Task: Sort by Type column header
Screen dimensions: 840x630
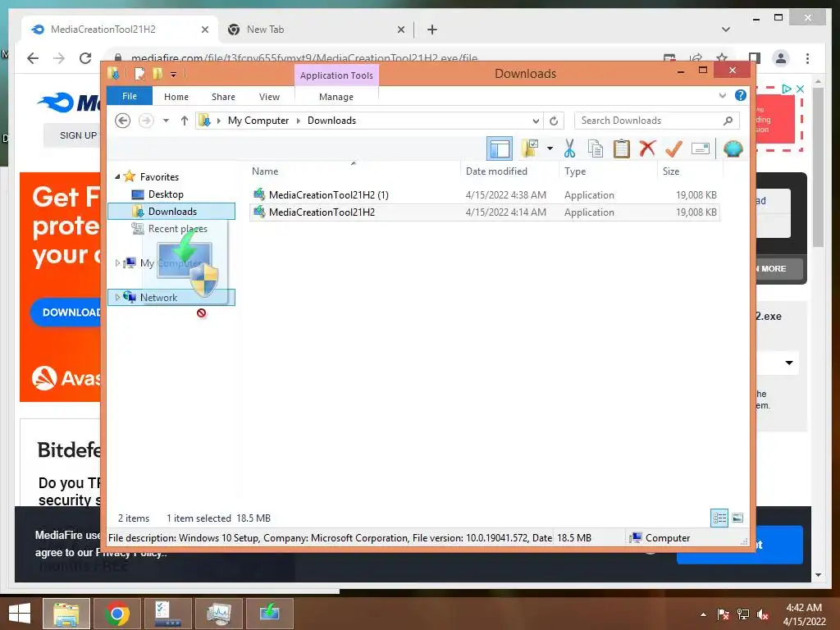Action: pyautogui.click(x=608, y=171)
